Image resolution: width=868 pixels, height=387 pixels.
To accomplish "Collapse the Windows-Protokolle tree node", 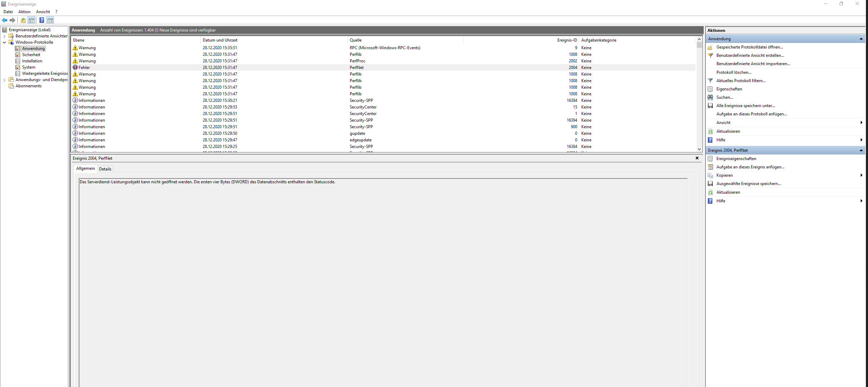I will (x=4, y=42).
